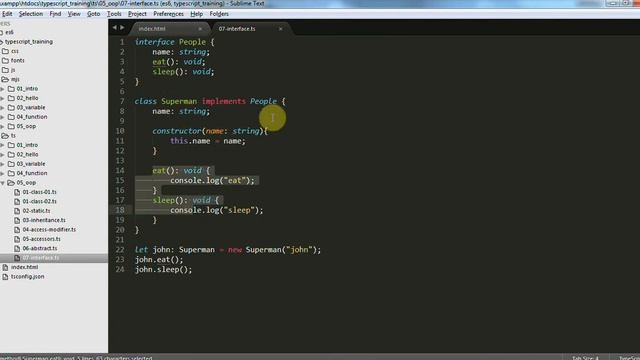Viewport: 640px width, 360px height.
Task: Open the Preferences menu
Action: point(168,14)
